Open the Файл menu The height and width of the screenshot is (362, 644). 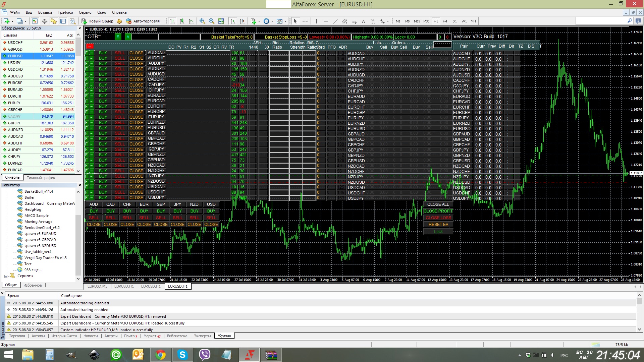coord(15,12)
